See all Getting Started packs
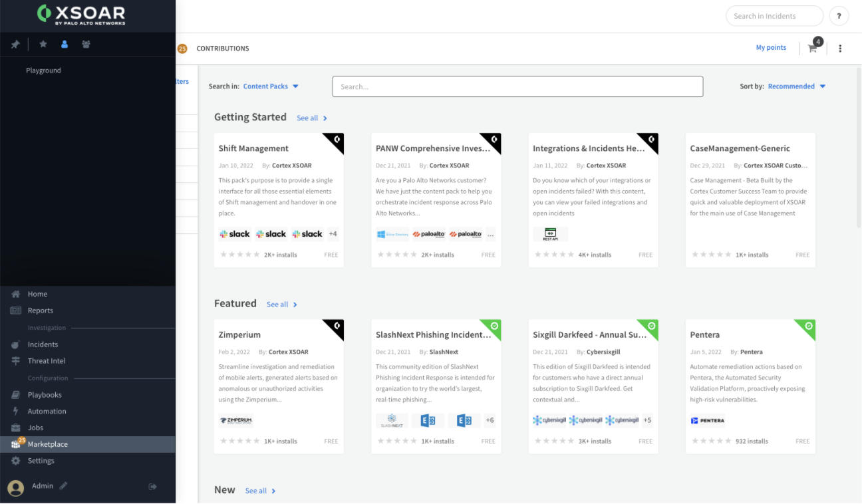This screenshot has width=862, height=504. (312, 118)
